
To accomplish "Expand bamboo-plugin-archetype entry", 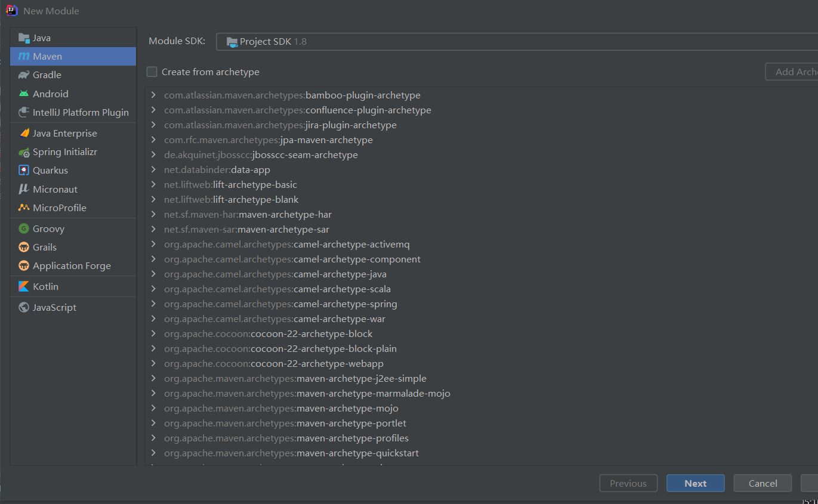I will pos(154,95).
